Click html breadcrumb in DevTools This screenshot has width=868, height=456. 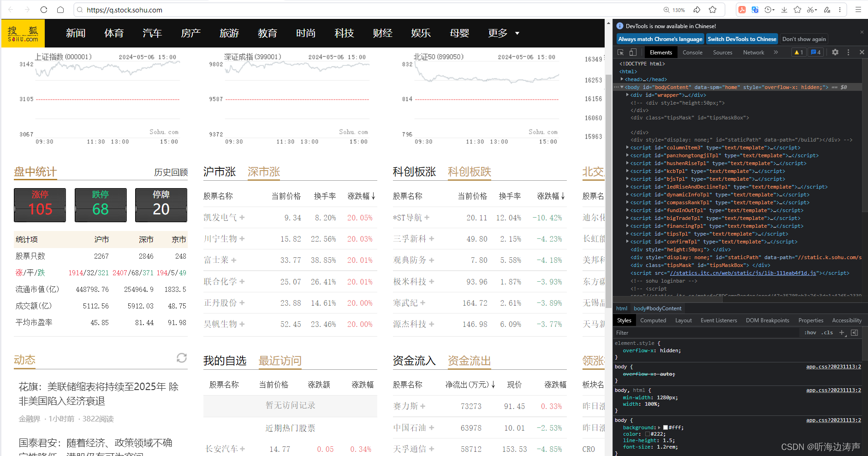click(622, 308)
